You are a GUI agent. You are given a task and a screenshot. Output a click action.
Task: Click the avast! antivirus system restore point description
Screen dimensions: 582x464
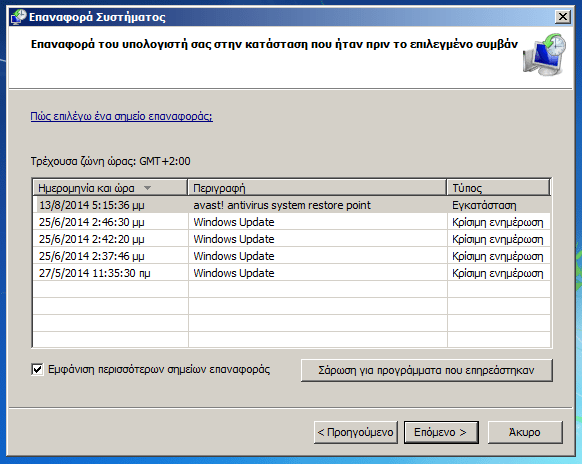[282, 205]
